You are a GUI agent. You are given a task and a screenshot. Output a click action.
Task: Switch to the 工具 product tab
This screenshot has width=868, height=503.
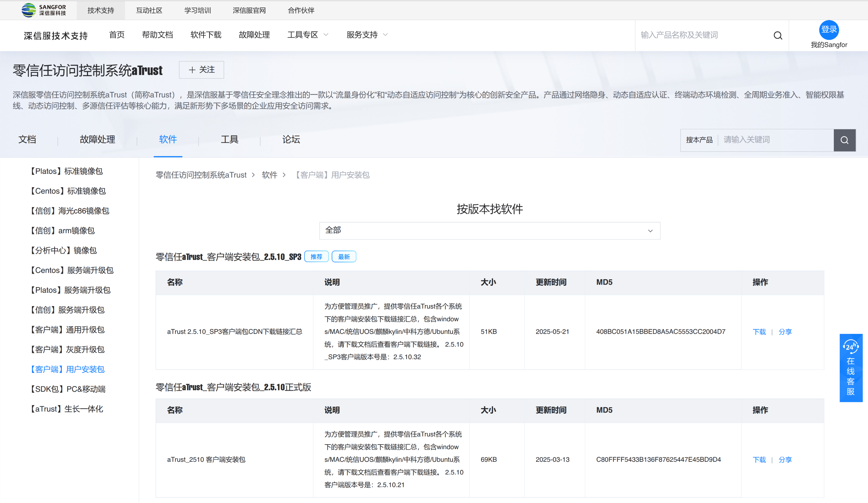230,139
